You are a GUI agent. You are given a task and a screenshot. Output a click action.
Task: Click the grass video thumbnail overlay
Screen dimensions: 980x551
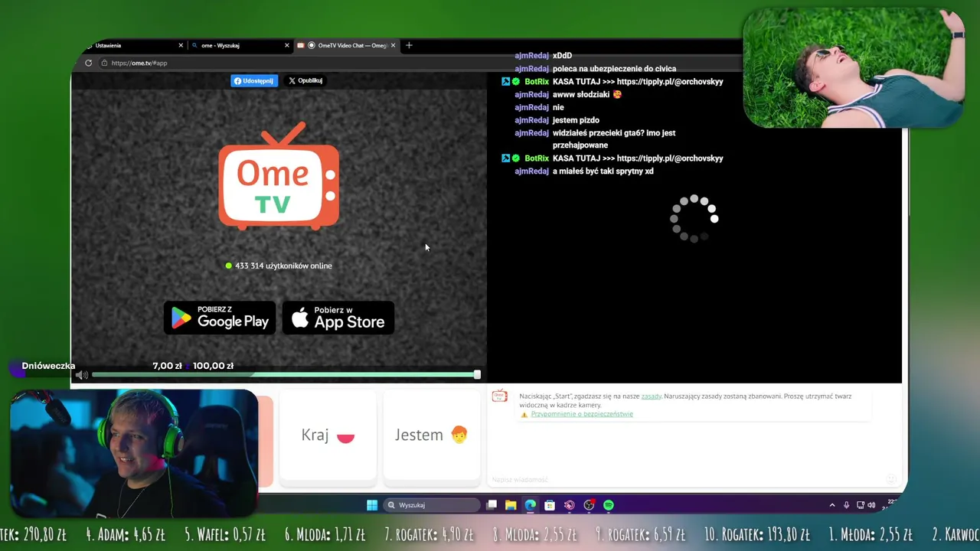[853, 67]
